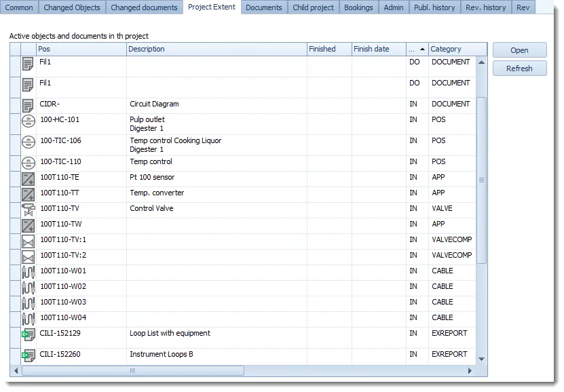564x392 pixels.
Task: Select the apparatus icon next to 100T110-TW
Action: pyautogui.click(x=29, y=226)
